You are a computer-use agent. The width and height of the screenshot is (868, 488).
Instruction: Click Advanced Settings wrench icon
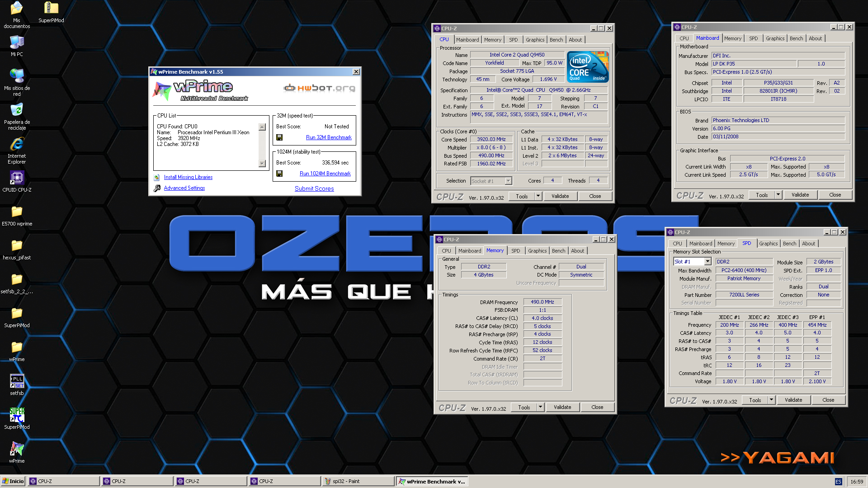(x=157, y=188)
